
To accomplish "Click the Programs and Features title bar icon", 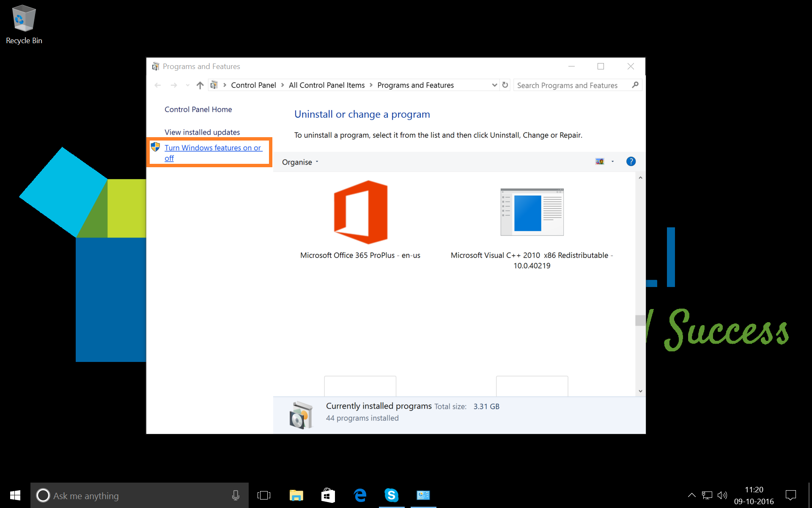I will click(156, 66).
